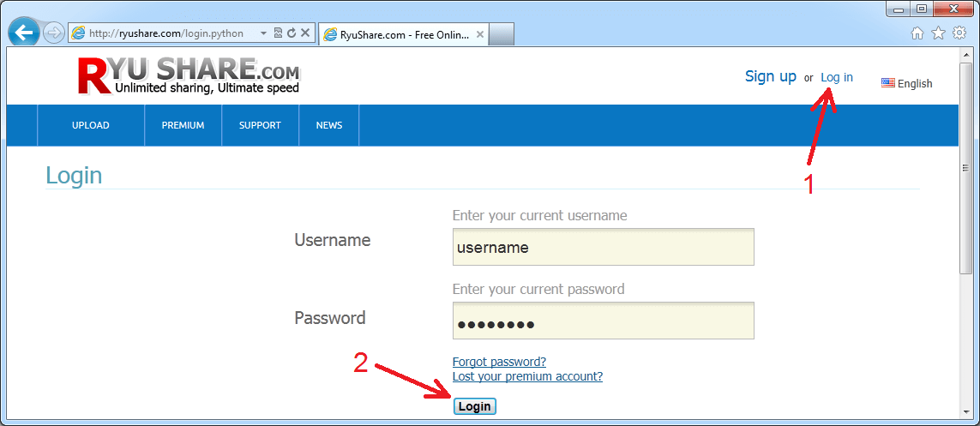Screen dimensions: 980x426
Task: Click the Log in link in header
Action: 836,77
